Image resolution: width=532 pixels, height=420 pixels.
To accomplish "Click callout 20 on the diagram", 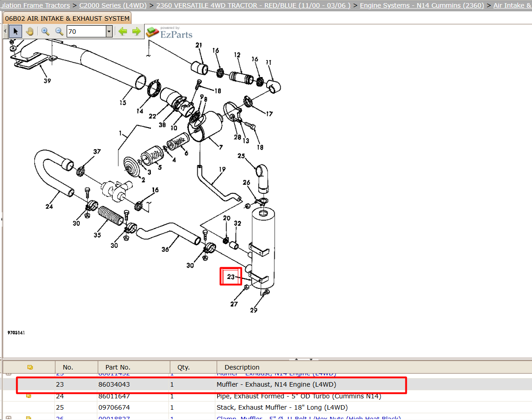I will (227, 218).
